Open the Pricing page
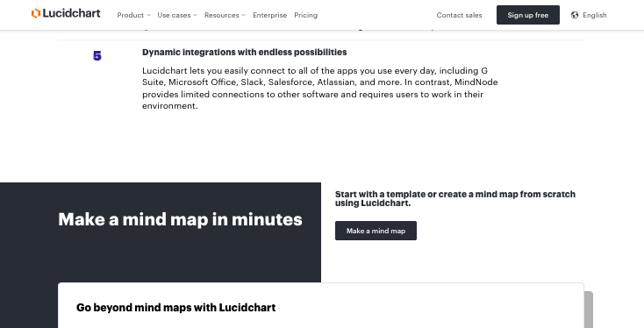The image size is (644, 328). click(305, 15)
